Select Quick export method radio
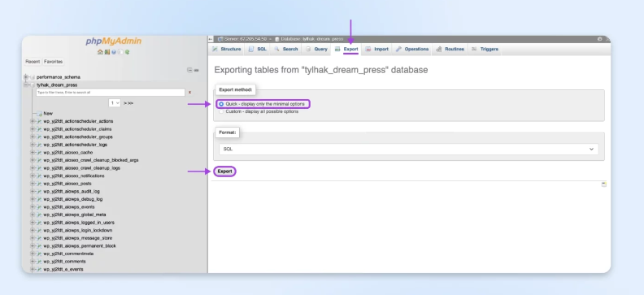The image size is (644, 295). [x=221, y=104]
